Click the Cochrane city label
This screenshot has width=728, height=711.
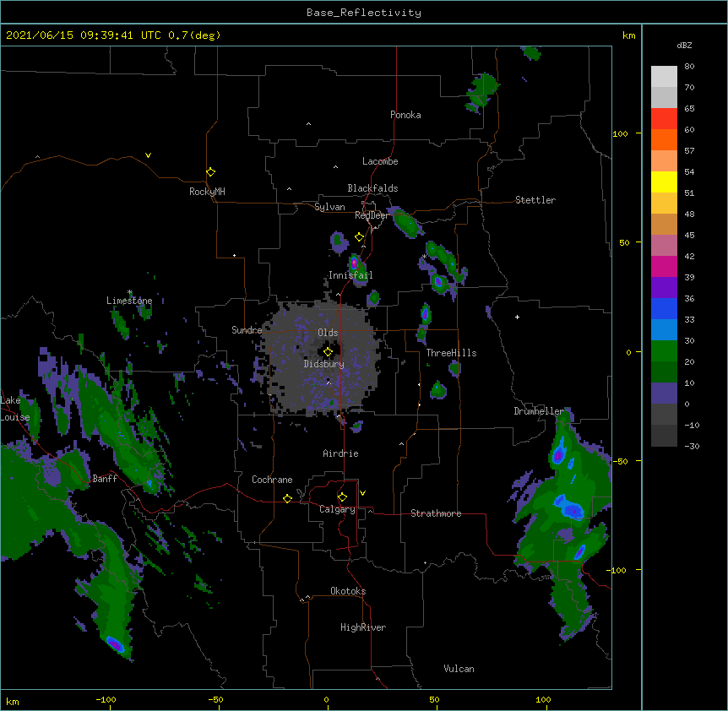pyautogui.click(x=272, y=480)
